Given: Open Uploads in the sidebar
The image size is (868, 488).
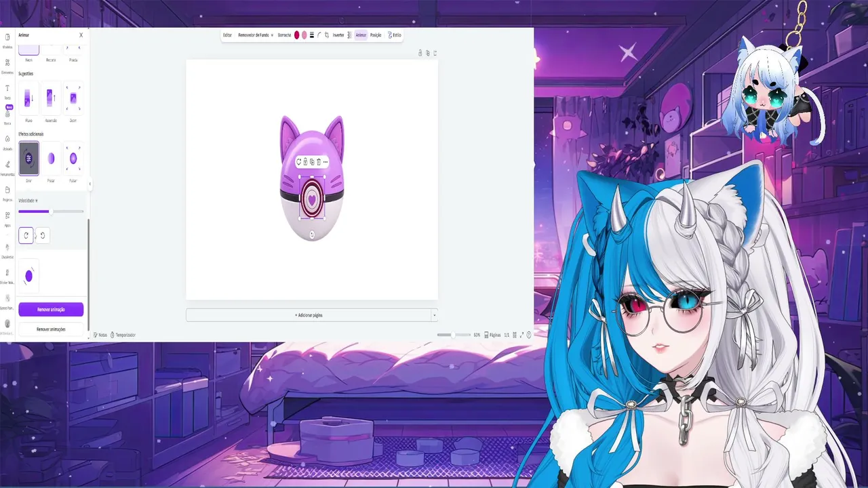Looking at the screenshot, I should click(x=7, y=142).
